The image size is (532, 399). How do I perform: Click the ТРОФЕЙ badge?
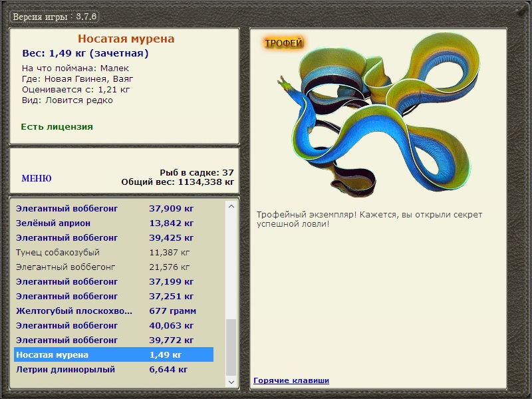283,43
